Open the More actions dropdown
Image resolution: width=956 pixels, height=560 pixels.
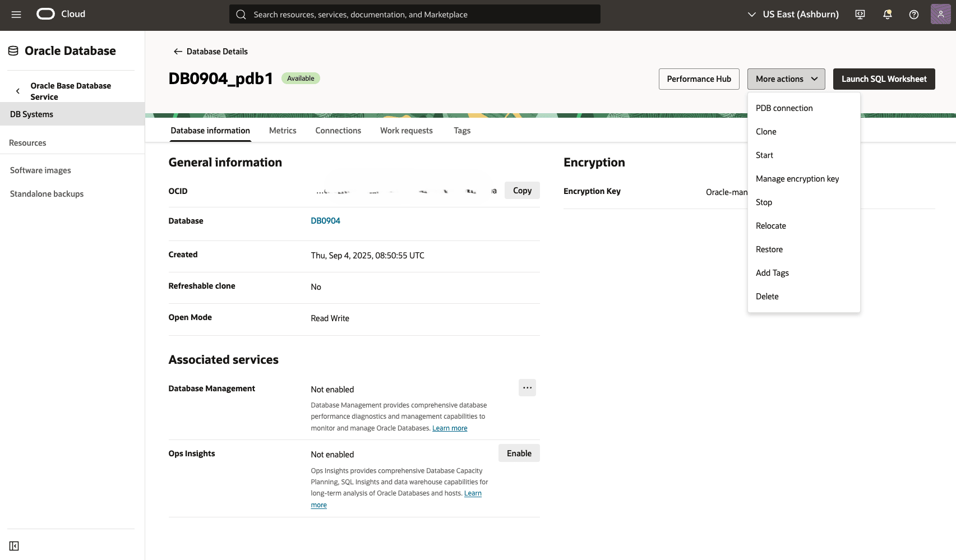click(786, 78)
